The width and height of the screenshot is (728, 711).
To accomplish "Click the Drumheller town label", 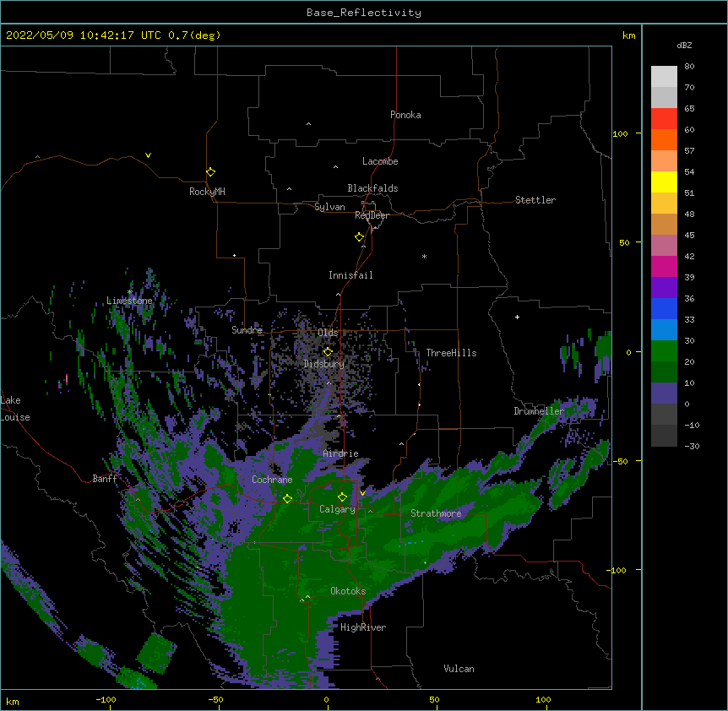I will coord(539,411).
